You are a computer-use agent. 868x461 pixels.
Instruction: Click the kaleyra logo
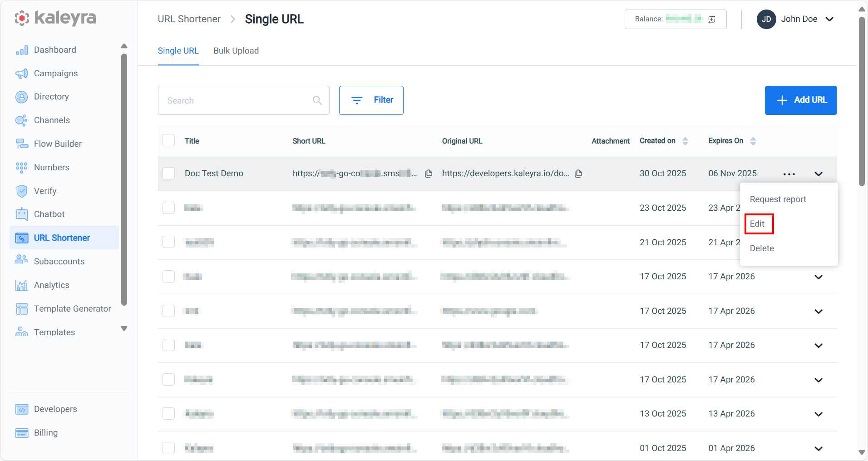[x=55, y=18]
